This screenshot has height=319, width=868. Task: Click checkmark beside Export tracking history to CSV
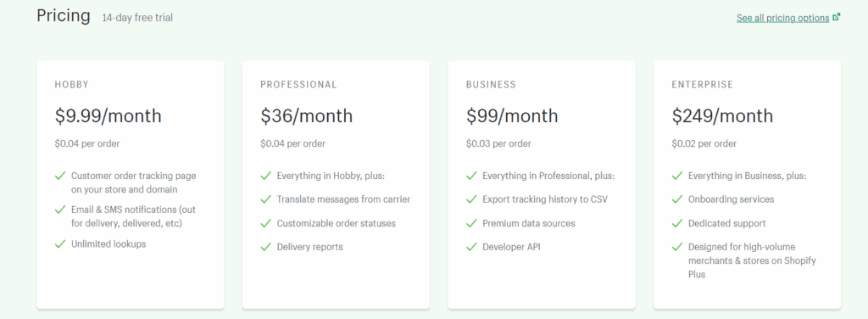471,199
